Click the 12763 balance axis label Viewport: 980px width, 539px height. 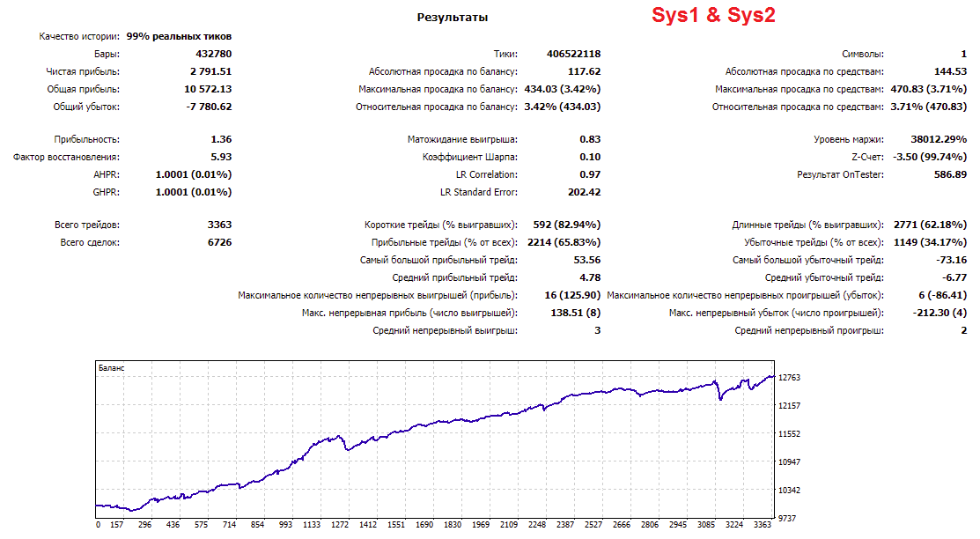(789, 377)
